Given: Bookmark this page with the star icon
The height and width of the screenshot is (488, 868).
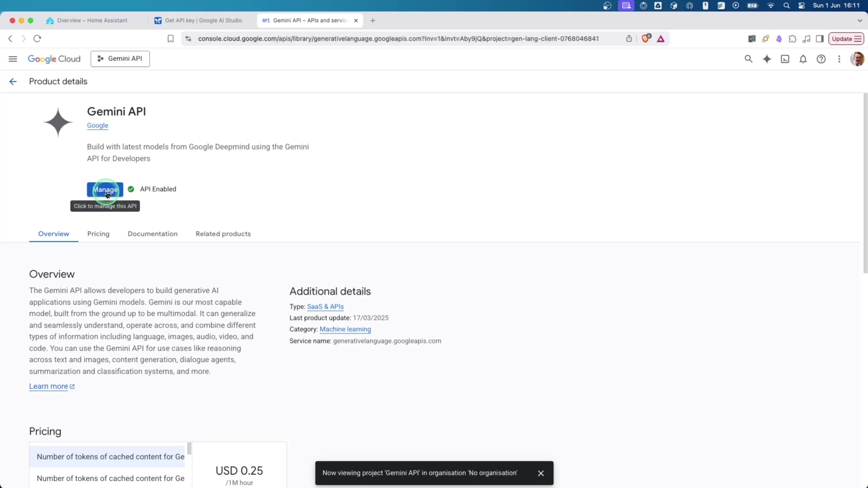Looking at the screenshot, I should pyautogui.click(x=170, y=39).
